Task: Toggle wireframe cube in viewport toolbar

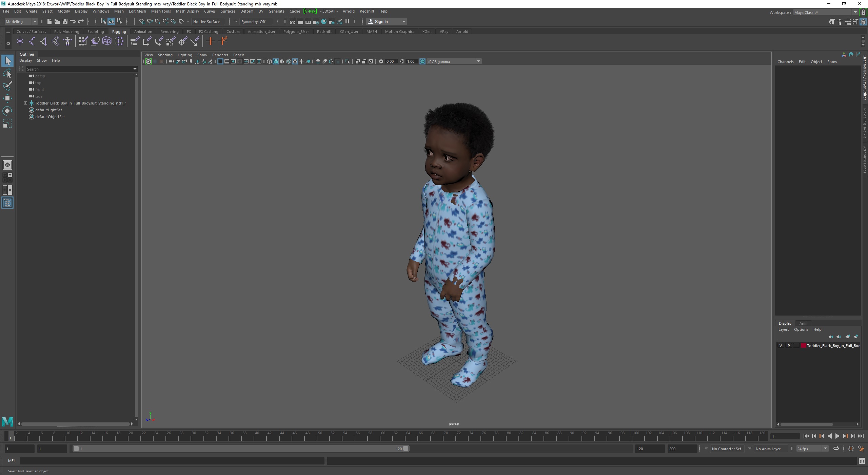Action: point(269,61)
